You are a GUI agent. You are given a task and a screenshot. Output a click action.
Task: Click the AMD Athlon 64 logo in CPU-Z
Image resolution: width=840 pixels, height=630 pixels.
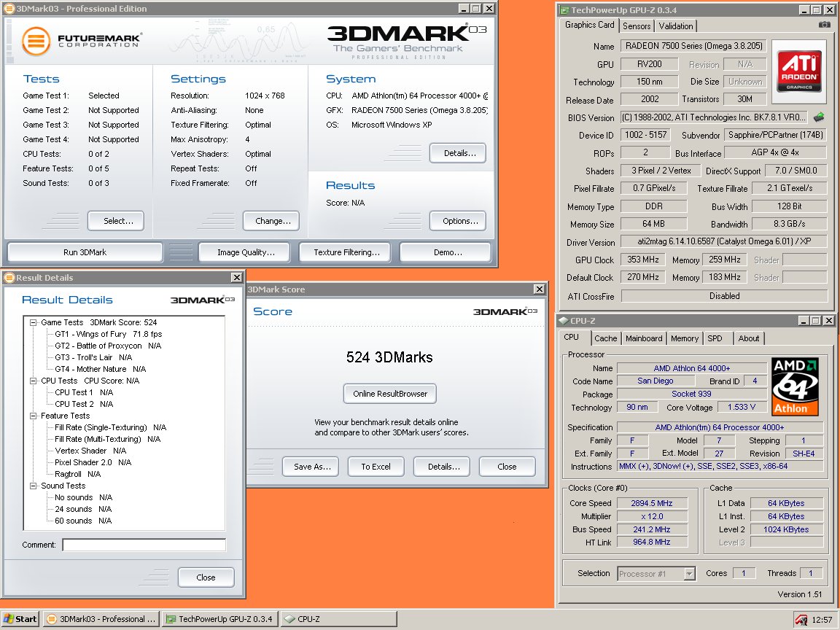pos(795,386)
